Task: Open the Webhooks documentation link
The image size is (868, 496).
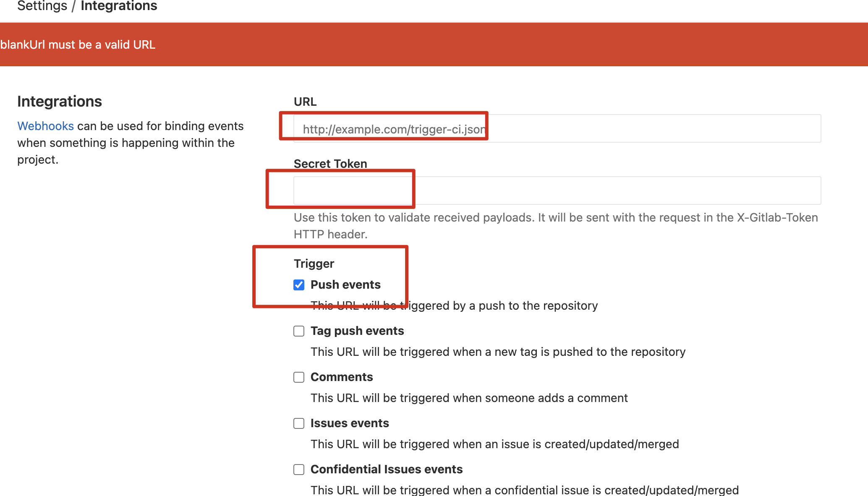Action: point(45,126)
